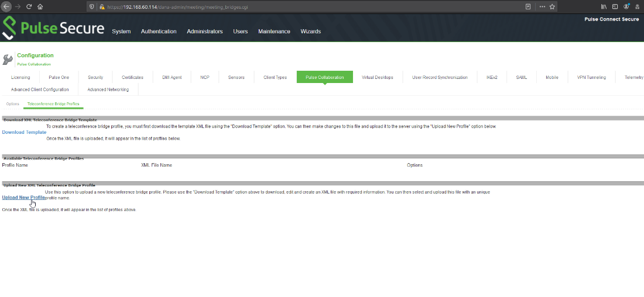Open the Wizards menu

pyautogui.click(x=310, y=32)
